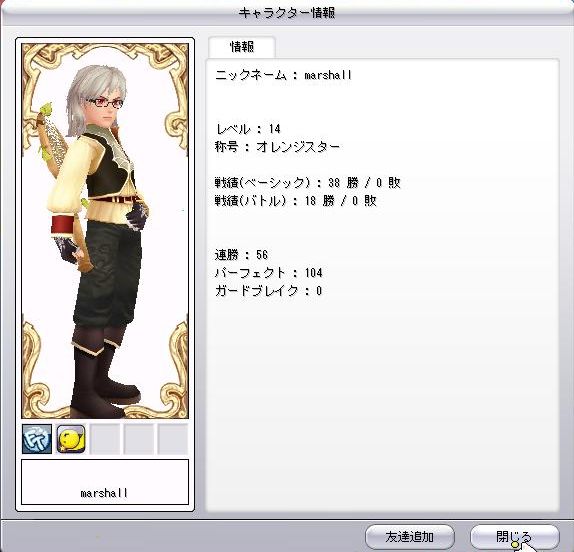Click the character's red glasses
The image size is (574, 552).
106,103
